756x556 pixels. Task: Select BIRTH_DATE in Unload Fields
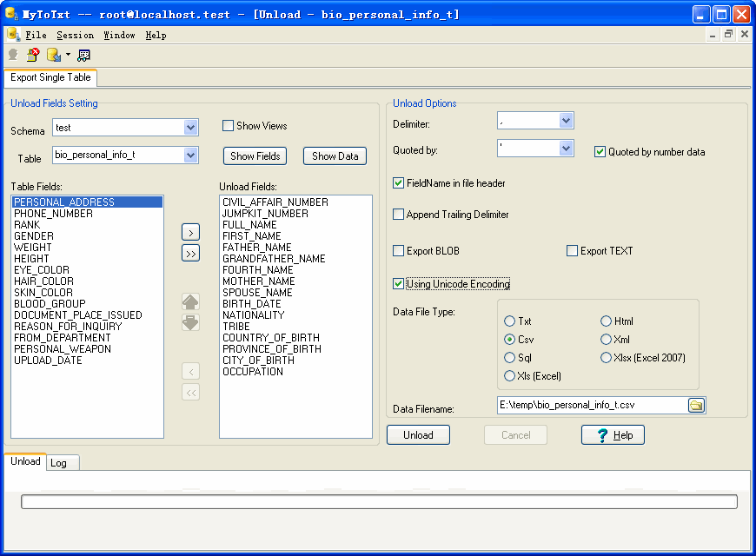pos(295,304)
